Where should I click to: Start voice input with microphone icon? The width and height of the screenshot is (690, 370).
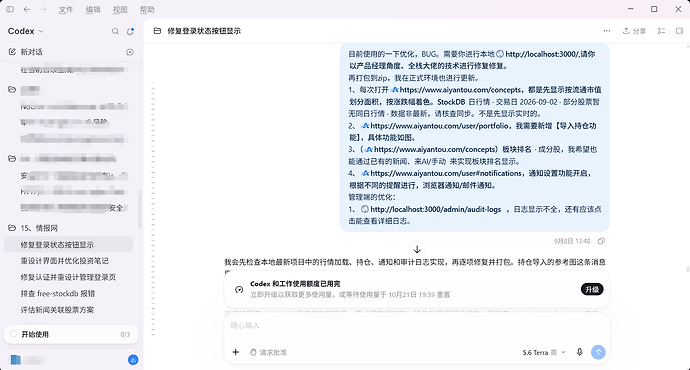click(580, 352)
